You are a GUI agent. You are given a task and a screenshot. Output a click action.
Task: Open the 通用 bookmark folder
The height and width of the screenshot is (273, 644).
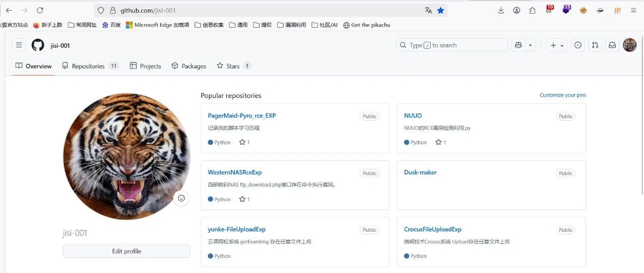pyautogui.click(x=238, y=25)
